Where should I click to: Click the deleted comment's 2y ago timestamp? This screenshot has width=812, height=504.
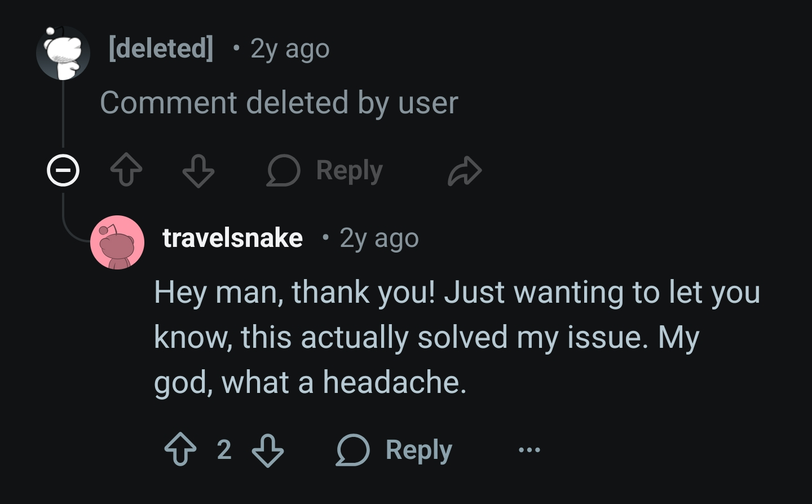pyautogui.click(x=290, y=49)
